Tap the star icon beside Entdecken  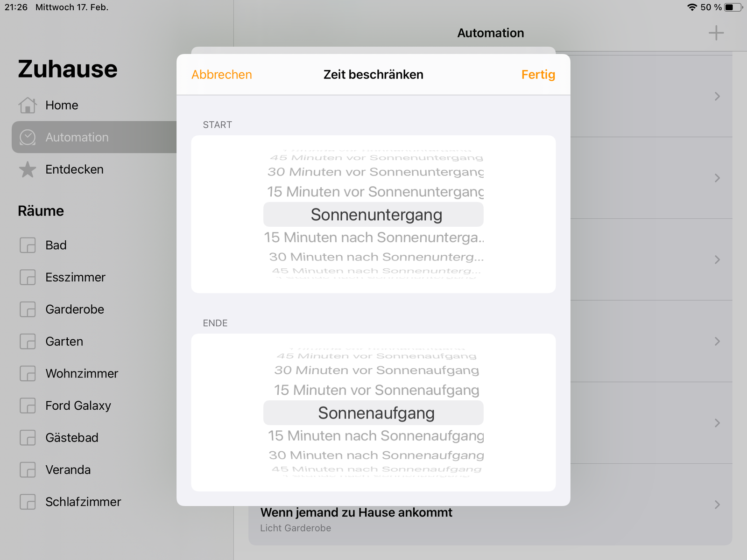28,169
